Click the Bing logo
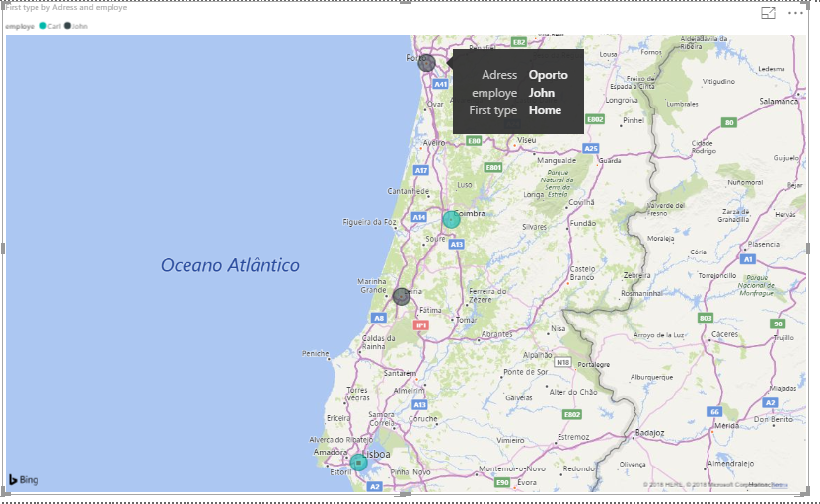 click(x=24, y=479)
